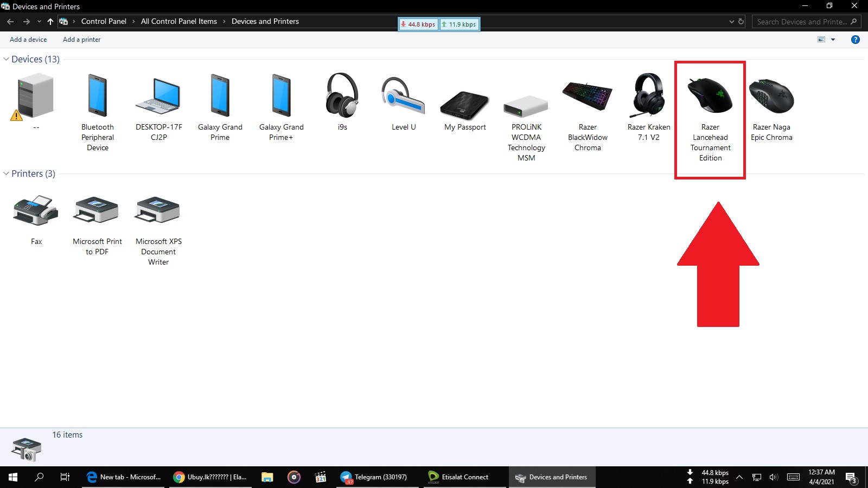Open the taskbar clock and date

[821, 477]
